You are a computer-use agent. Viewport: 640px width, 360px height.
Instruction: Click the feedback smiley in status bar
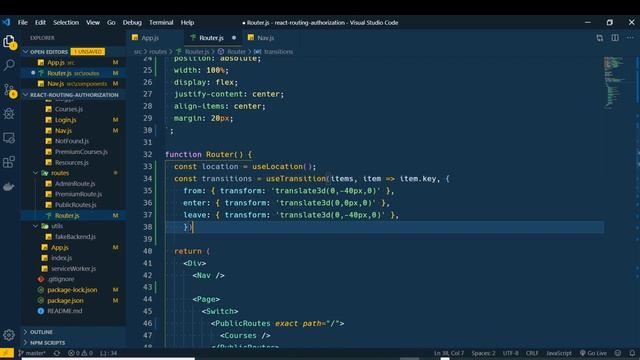click(x=618, y=353)
